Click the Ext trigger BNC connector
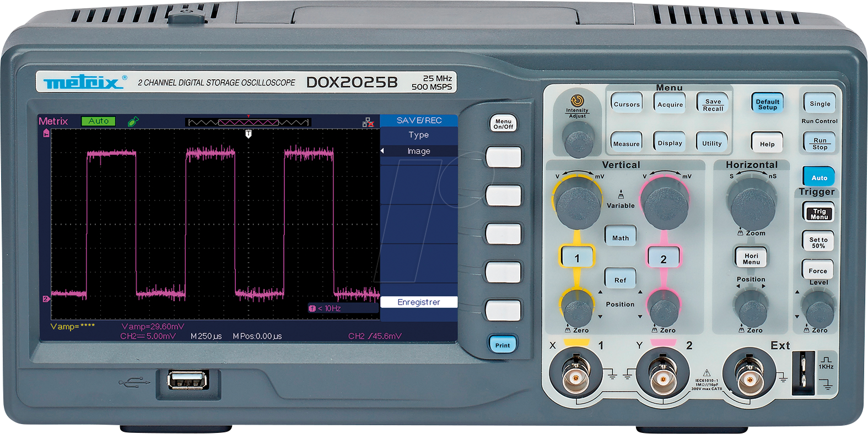This screenshot has height=434, width=868. coord(750,378)
